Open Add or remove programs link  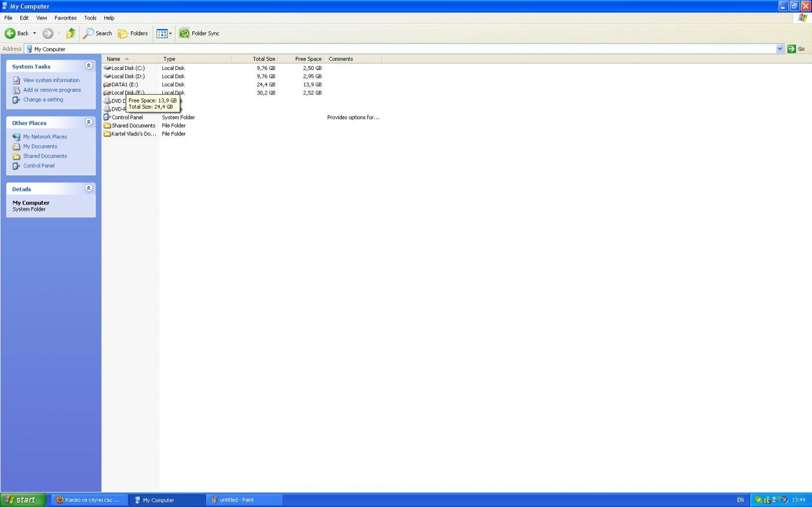[x=52, y=90]
